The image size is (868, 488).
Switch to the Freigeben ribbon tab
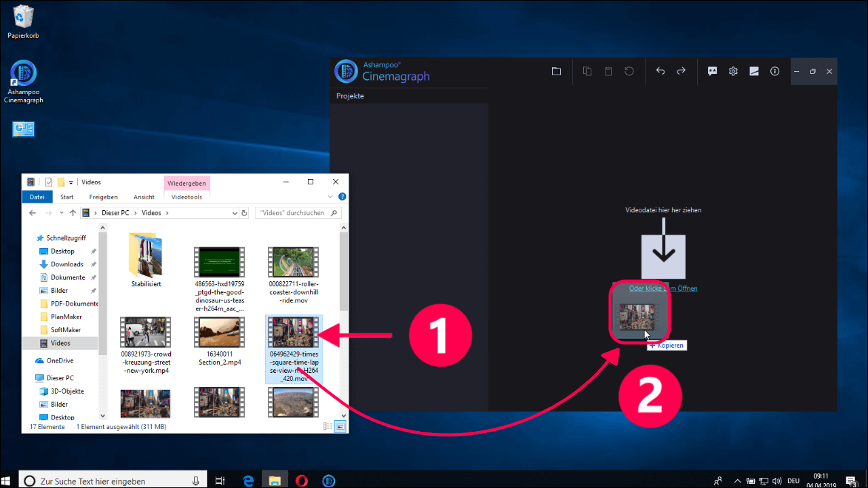click(103, 197)
